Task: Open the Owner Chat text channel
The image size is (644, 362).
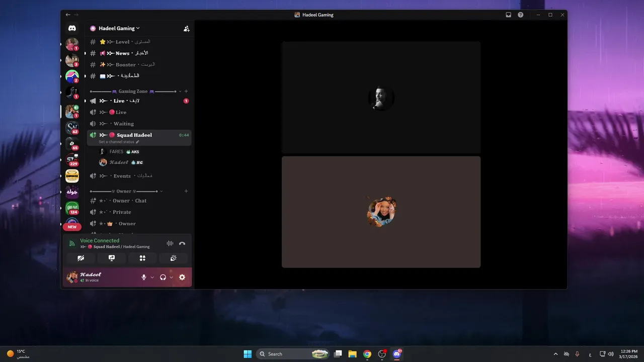Action: [139, 201]
